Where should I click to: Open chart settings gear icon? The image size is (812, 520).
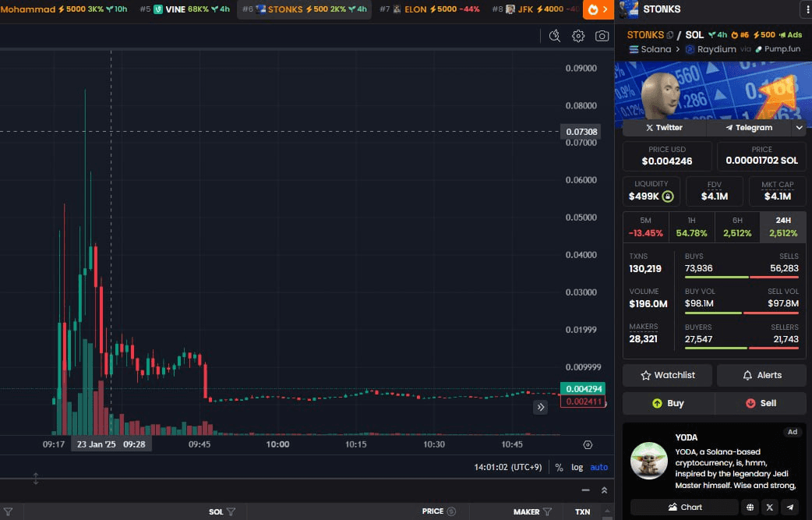click(x=578, y=36)
